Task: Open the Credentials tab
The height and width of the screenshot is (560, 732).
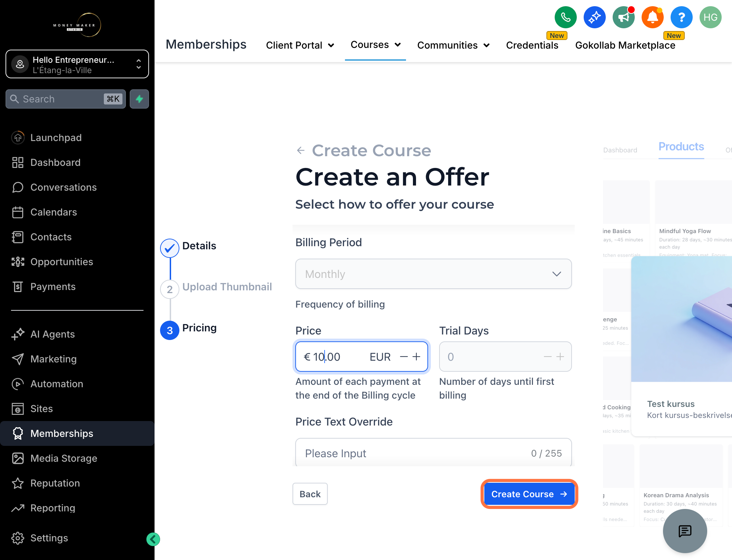Action: pyautogui.click(x=532, y=45)
